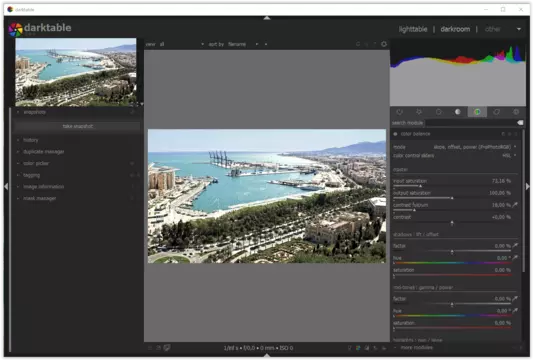Expand more modules list
Screen dimensions: 533x360
416,347
